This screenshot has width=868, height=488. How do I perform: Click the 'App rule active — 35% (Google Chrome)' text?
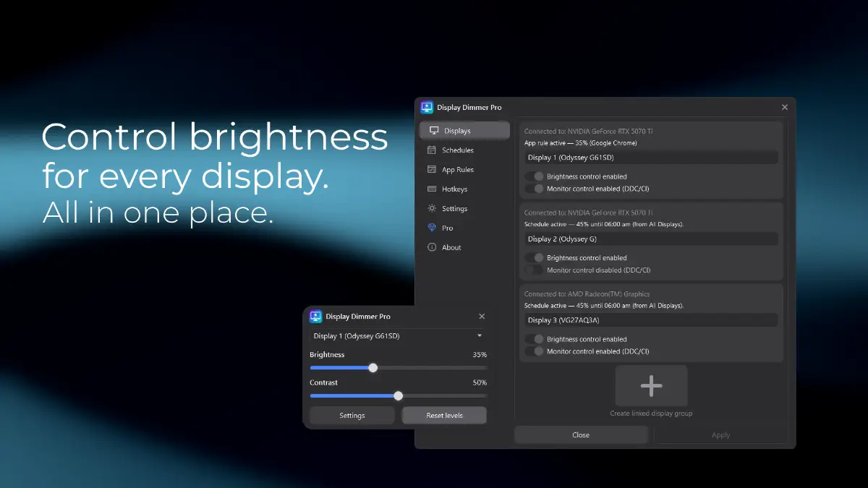point(581,143)
